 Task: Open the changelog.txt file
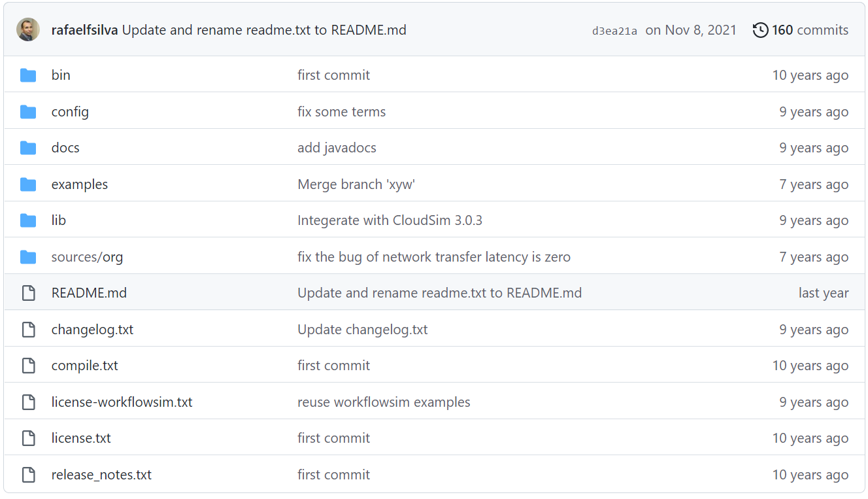point(92,330)
